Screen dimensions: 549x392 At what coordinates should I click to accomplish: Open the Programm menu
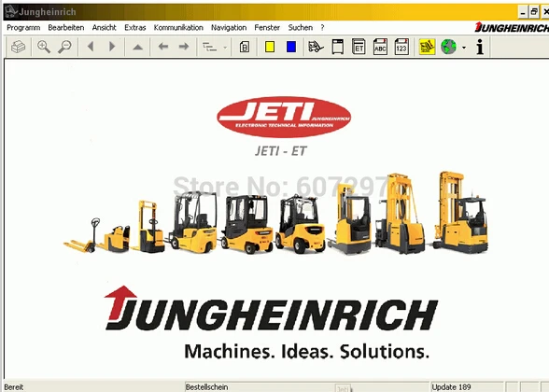coord(23,28)
